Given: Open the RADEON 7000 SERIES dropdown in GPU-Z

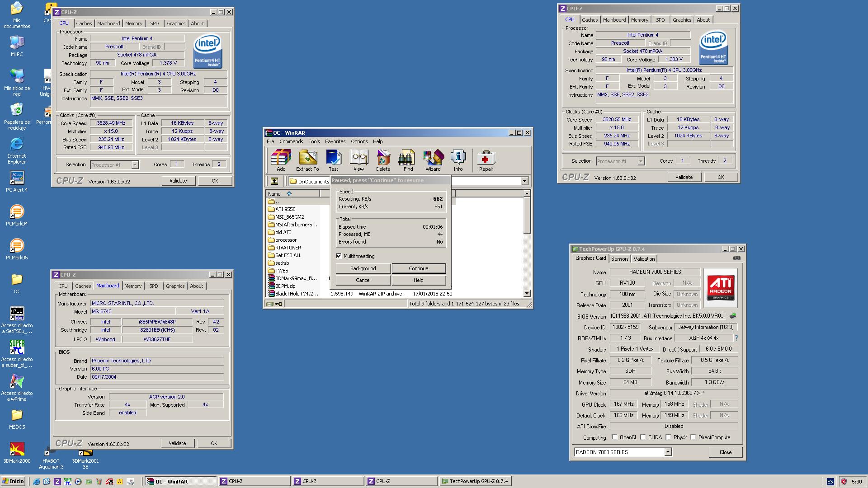Looking at the screenshot, I should coord(668,452).
